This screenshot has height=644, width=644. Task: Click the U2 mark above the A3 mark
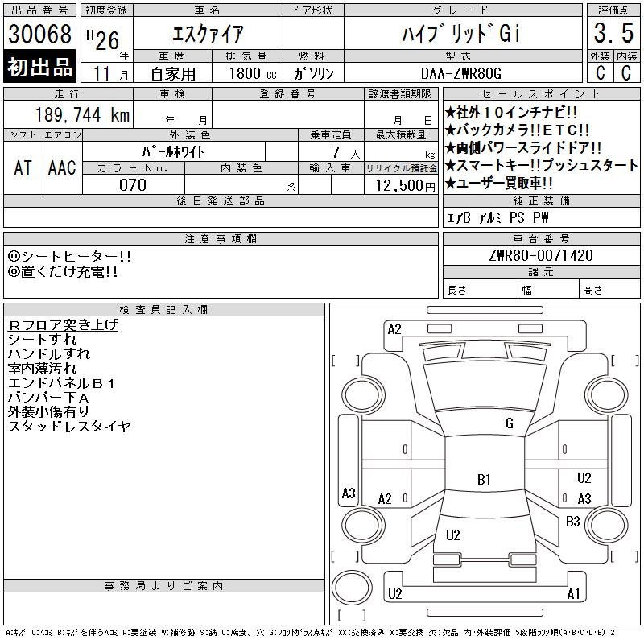pos(584,477)
